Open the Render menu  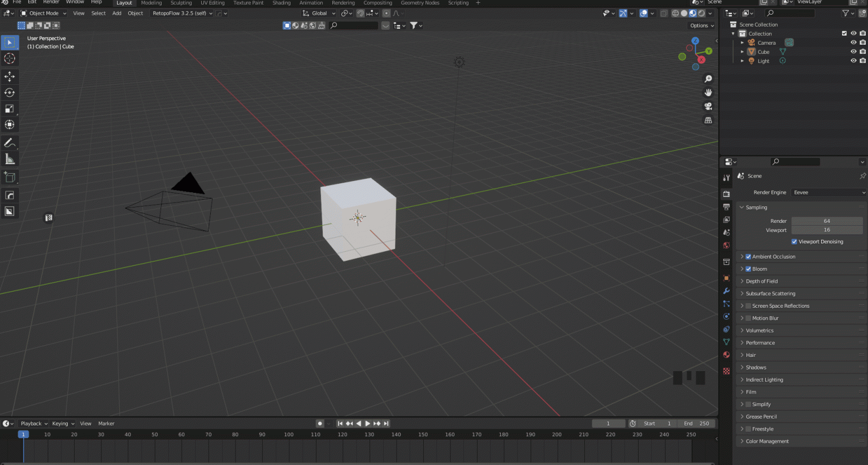(x=50, y=2)
